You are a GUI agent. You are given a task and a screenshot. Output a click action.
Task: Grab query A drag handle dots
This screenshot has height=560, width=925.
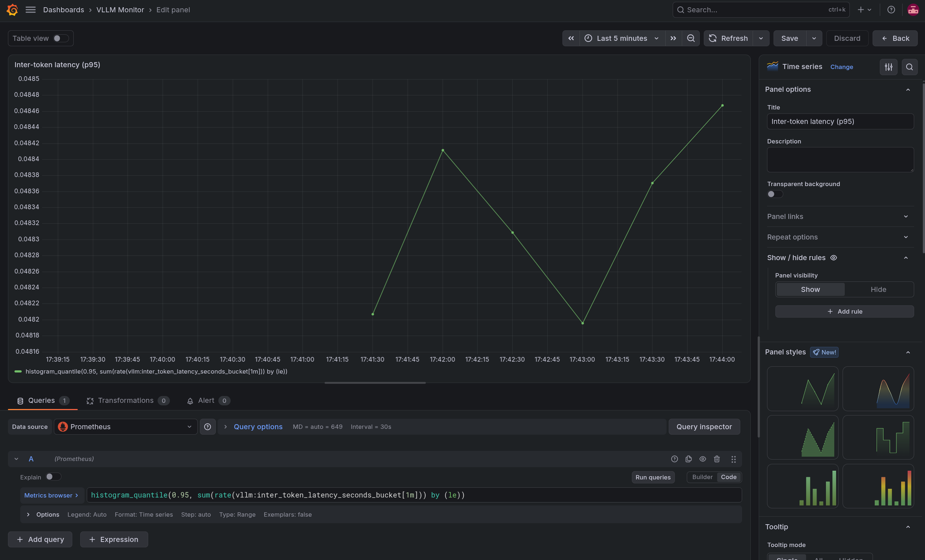(x=733, y=459)
